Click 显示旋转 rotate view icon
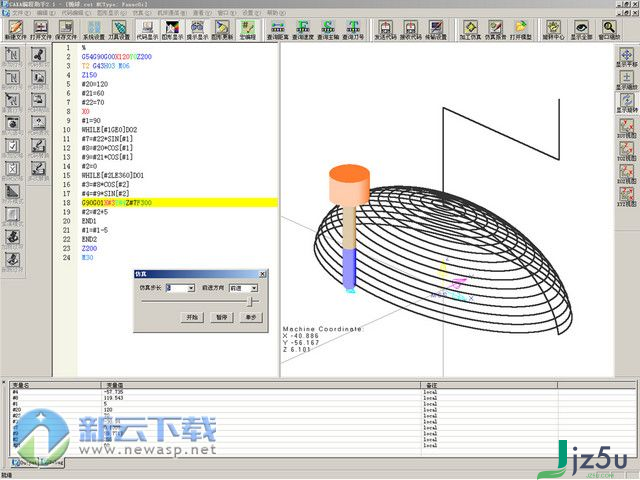Screen dimensions: 640x480 click(x=627, y=102)
